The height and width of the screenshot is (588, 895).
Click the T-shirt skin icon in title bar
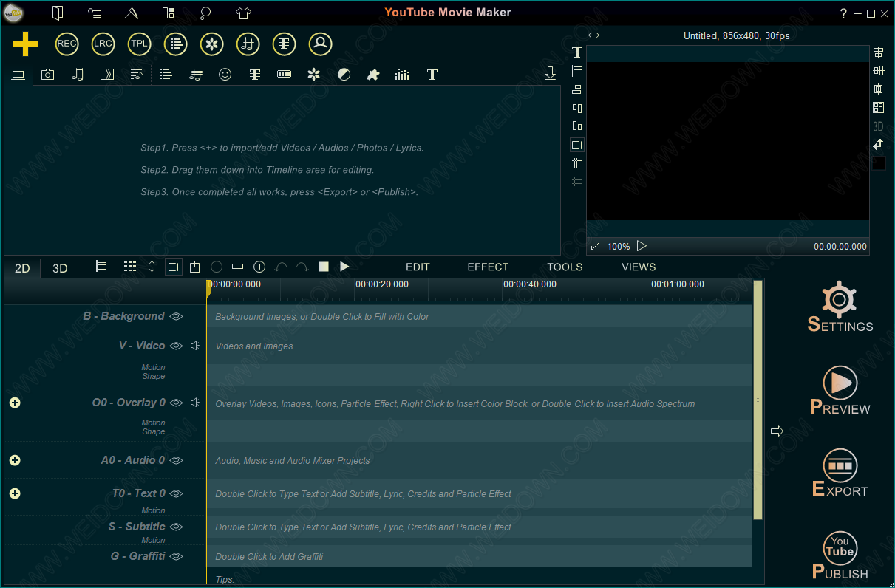(244, 13)
